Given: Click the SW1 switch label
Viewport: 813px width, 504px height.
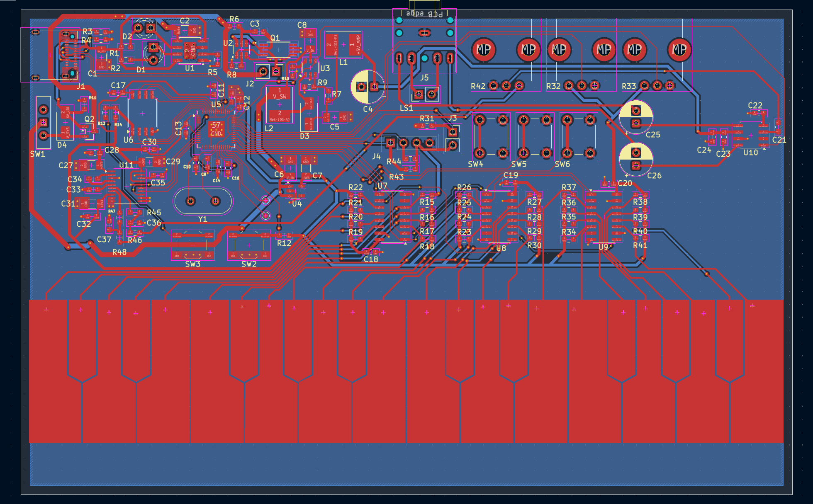Looking at the screenshot, I should 37,154.
